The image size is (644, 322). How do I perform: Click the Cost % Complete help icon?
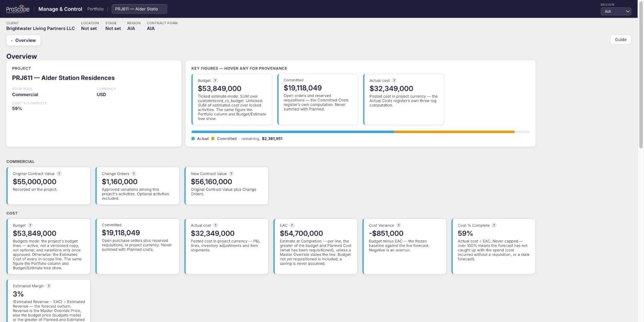pyautogui.click(x=494, y=225)
